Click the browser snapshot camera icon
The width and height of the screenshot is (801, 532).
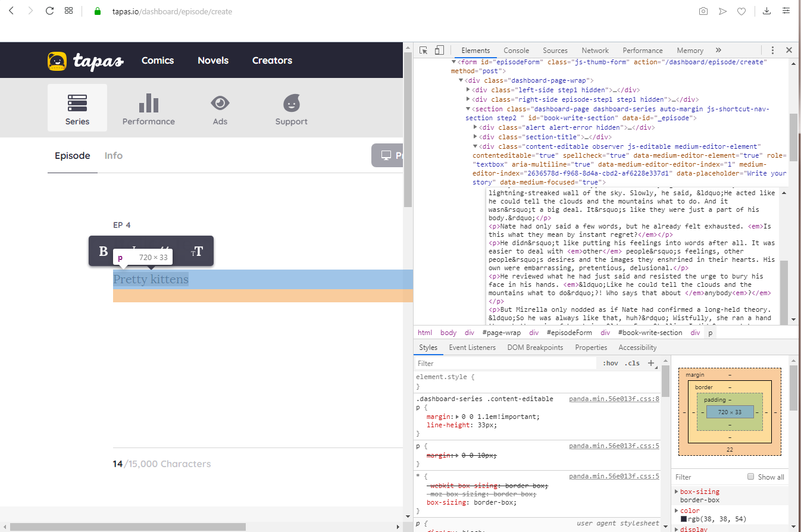[x=703, y=11]
